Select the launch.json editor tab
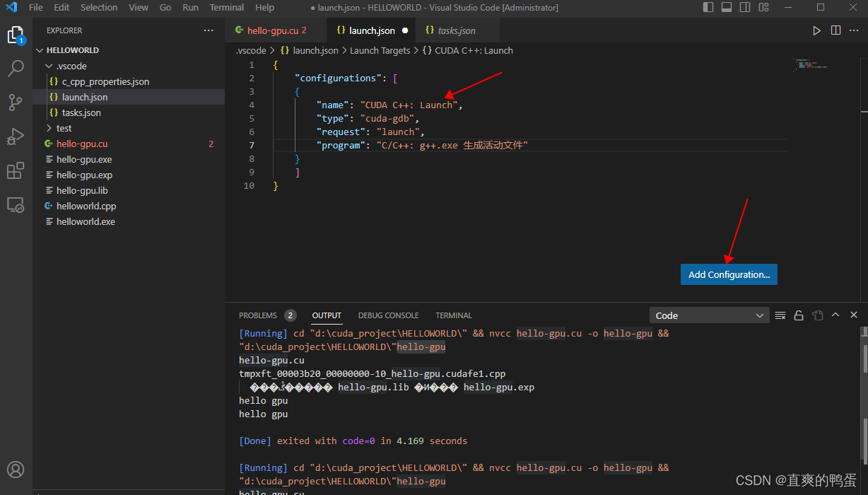 point(372,30)
